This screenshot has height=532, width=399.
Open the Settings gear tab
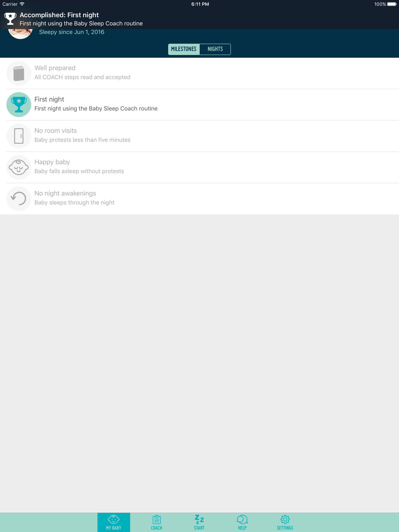pos(285,522)
